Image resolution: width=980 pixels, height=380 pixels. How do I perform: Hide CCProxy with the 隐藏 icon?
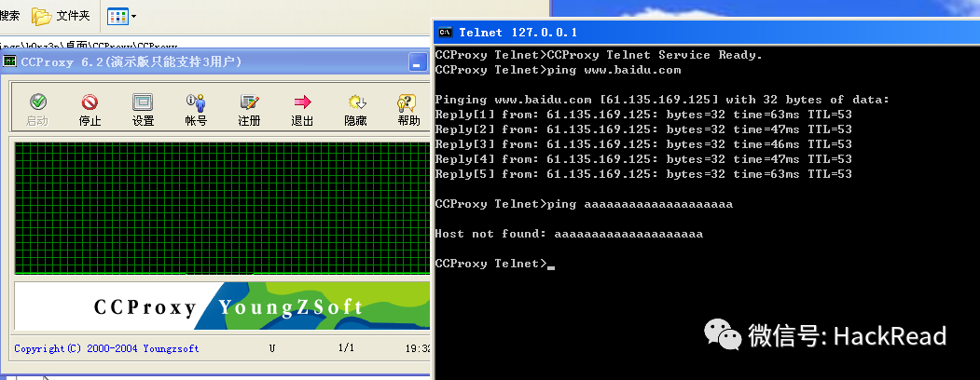pos(355,111)
